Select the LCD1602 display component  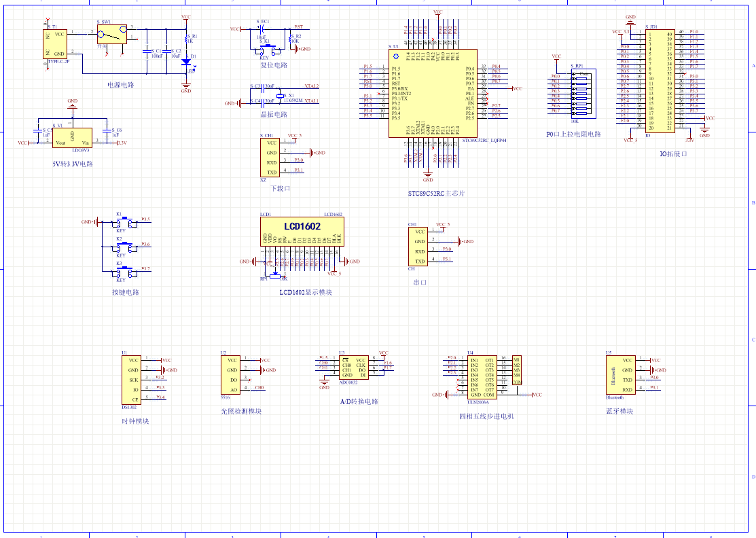pyautogui.click(x=302, y=232)
